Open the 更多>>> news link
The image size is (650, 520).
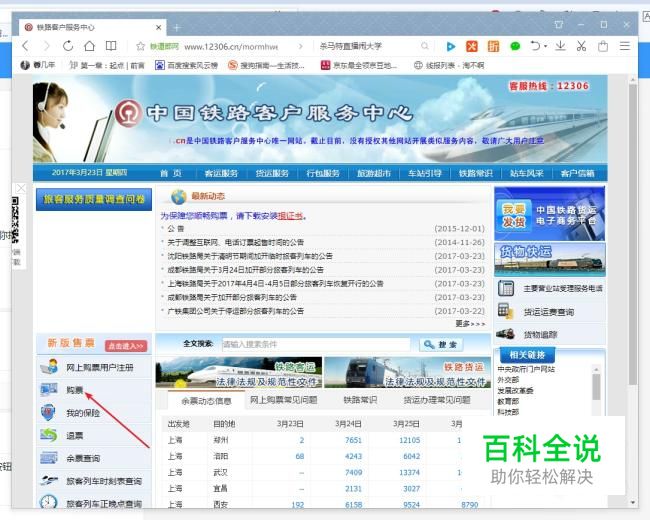click(470, 323)
